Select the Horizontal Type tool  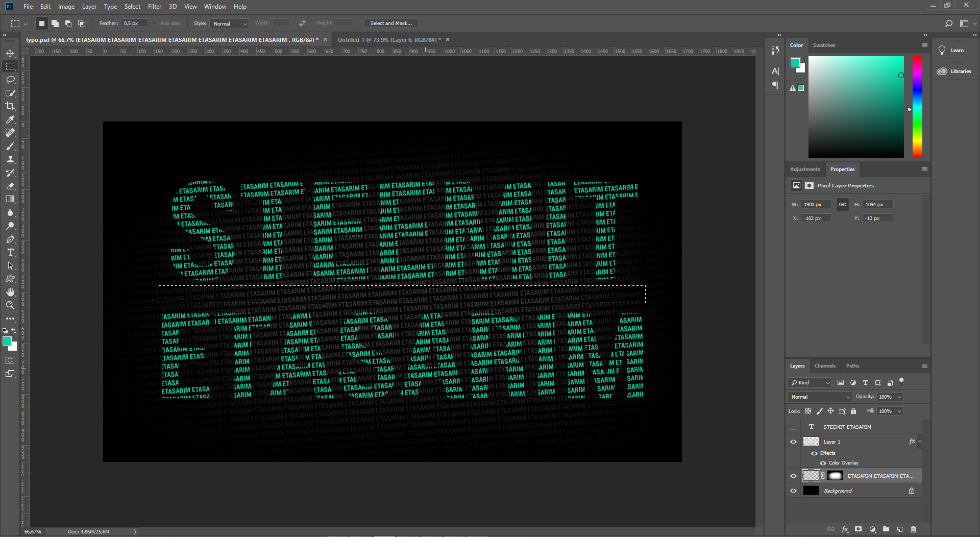pyautogui.click(x=10, y=252)
